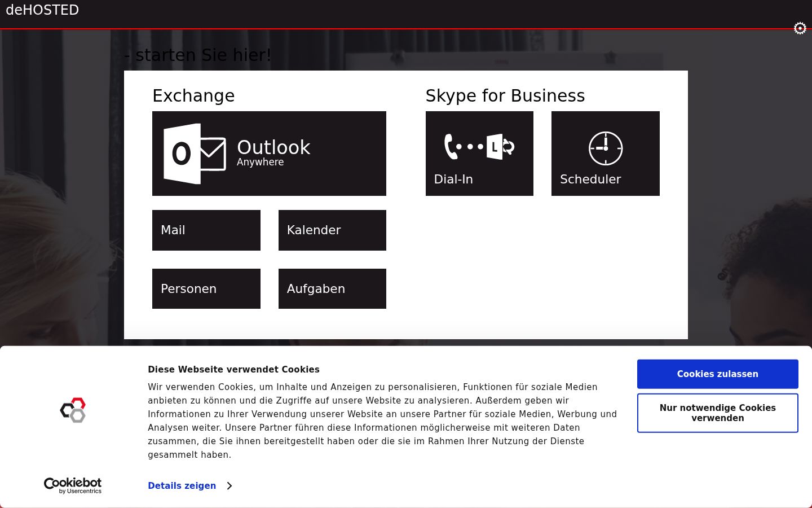Expand the Details zeigen chevron arrow
The image size is (812, 508).
[x=229, y=486]
